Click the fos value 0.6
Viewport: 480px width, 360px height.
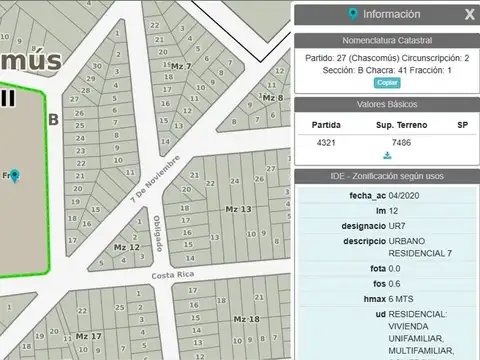pos(394,284)
